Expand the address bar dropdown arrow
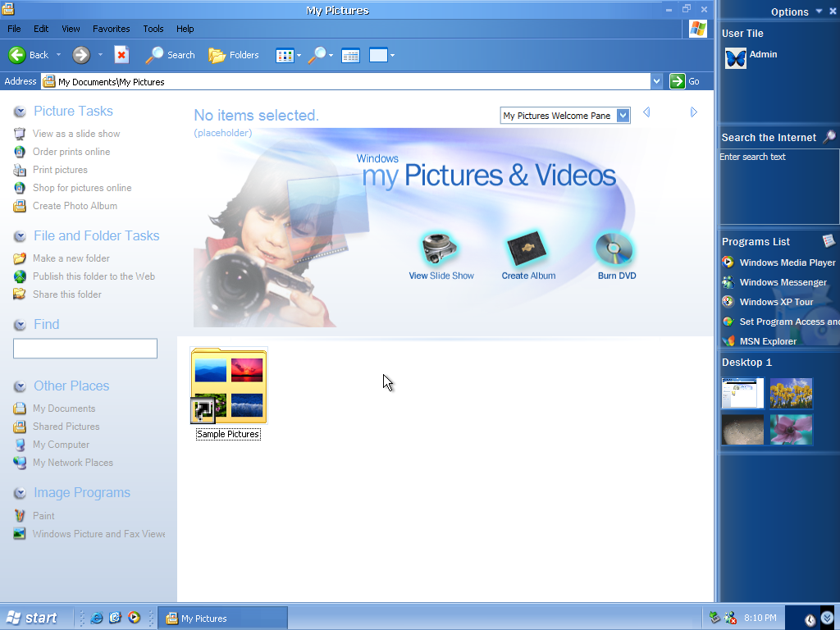840x630 pixels. pyautogui.click(x=656, y=81)
